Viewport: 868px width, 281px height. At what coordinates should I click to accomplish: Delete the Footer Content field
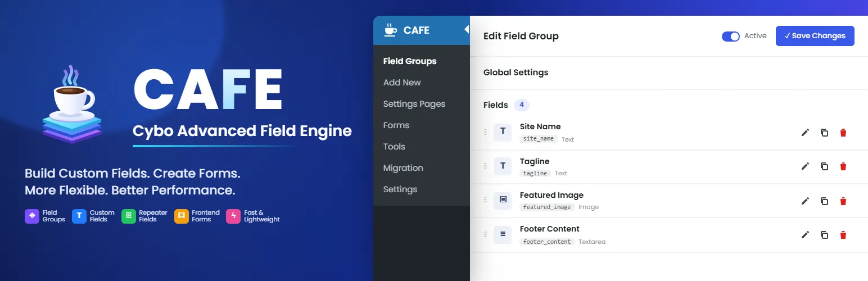843,235
